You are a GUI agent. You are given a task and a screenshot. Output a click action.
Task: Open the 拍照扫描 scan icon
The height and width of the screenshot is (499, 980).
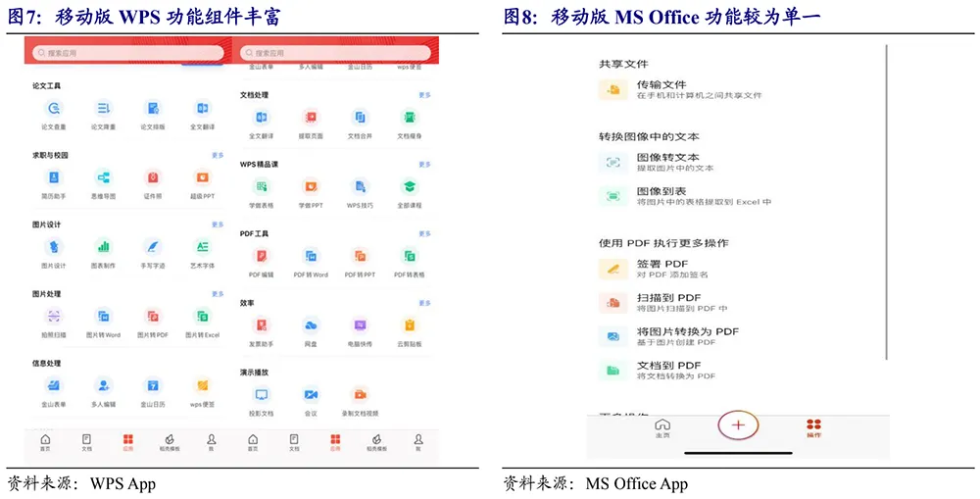tap(54, 317)
